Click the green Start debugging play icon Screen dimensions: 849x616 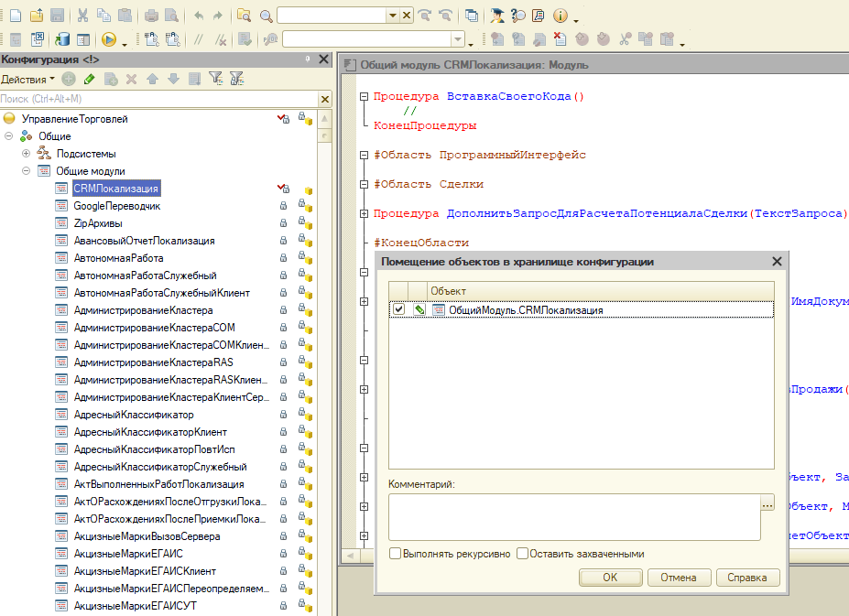click(109, 39)
